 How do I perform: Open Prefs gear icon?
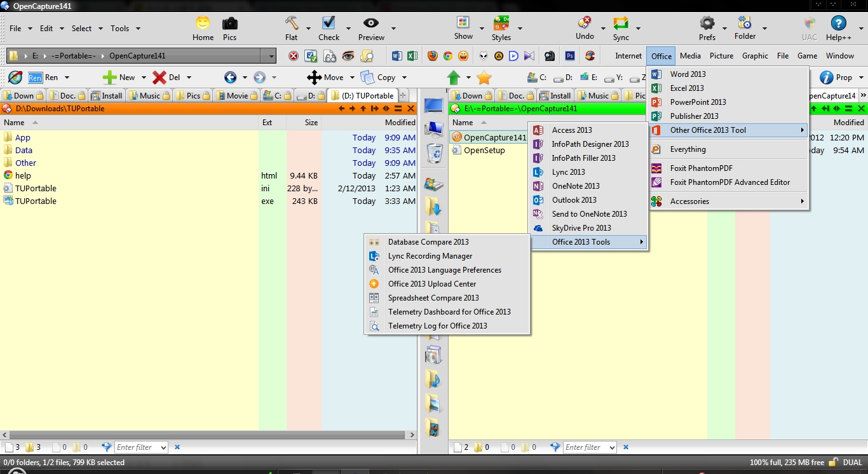[707, 24]
